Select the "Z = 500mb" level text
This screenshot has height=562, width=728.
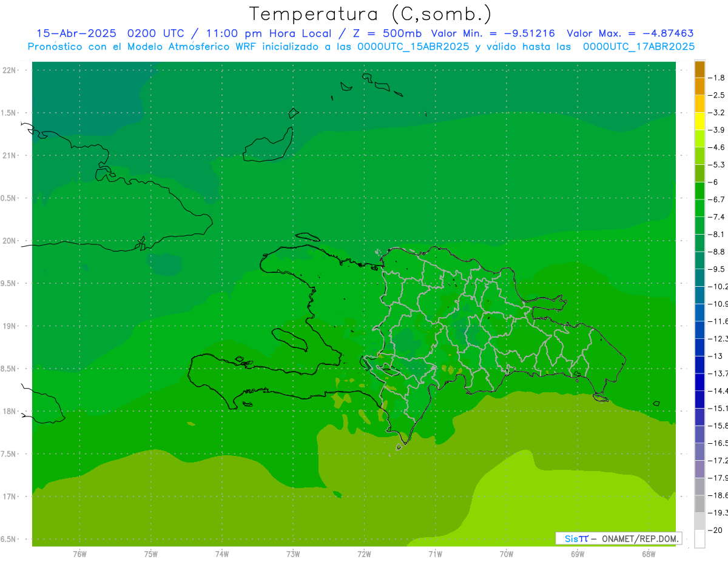click(386, 33)
